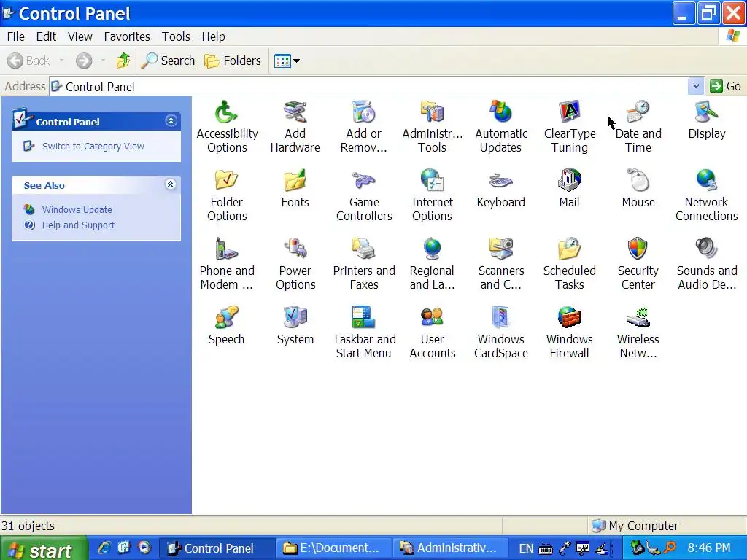Click in the Address input field
The image size is (747, 560).
click(x=369, y=86)
